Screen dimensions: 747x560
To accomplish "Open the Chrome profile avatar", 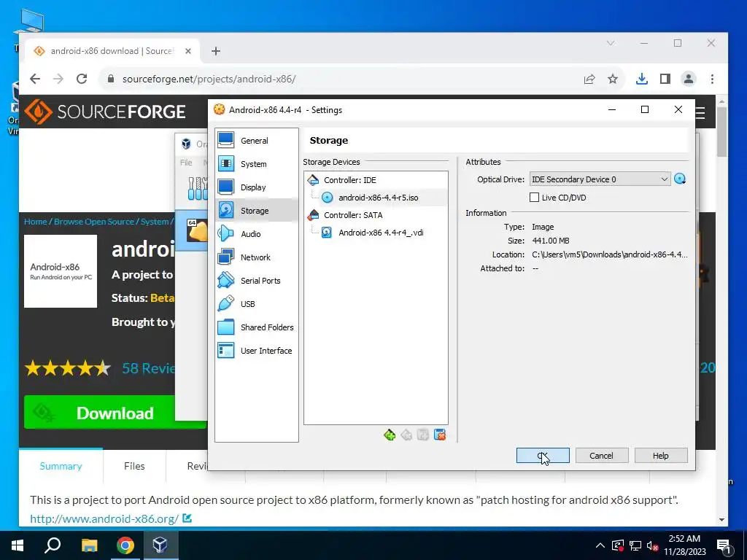I will pyautogui.click(x=689, y=79).
